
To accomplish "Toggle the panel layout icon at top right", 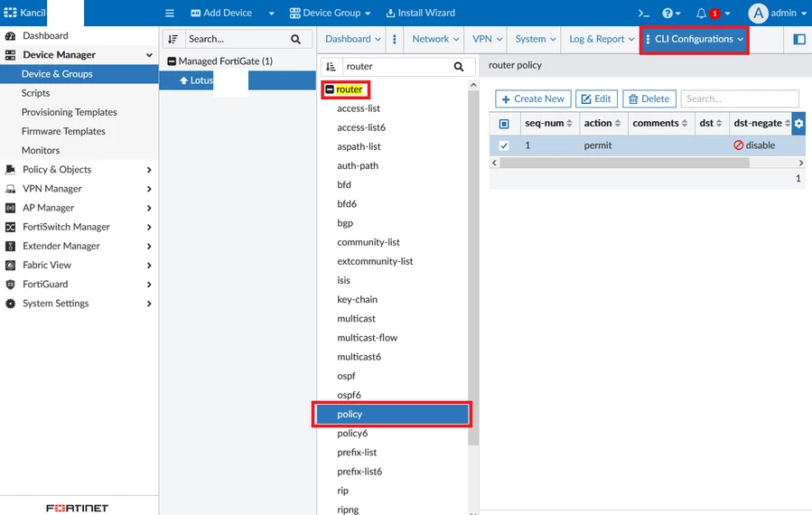I will pos(799,40).
